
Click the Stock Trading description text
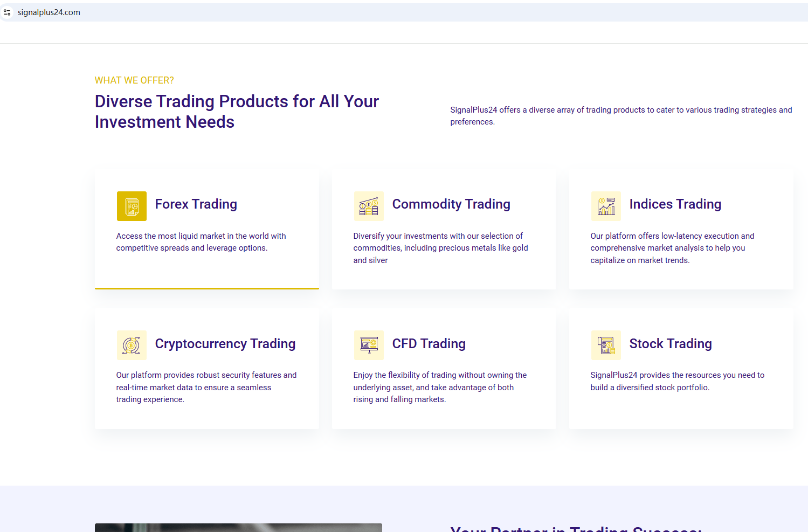676,381
